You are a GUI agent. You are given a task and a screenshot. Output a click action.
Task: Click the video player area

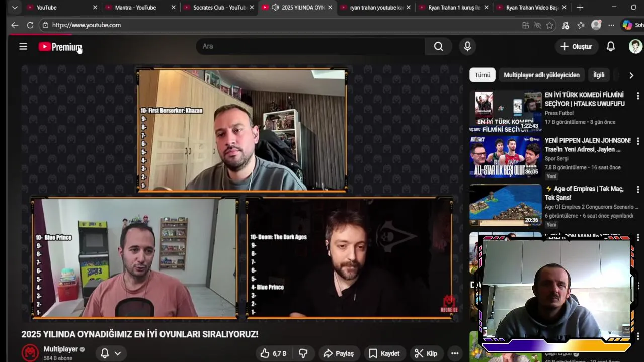pyautogui.click(x=242, y=194)
